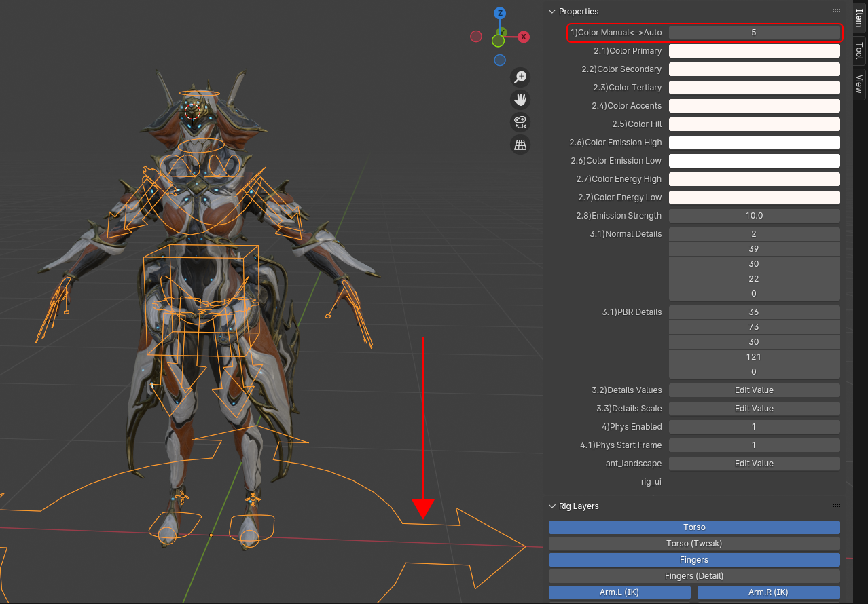Viewport: 868px width, 604px height.
Task: Open the Color Tertiary swatch
Action: (755, 88)
